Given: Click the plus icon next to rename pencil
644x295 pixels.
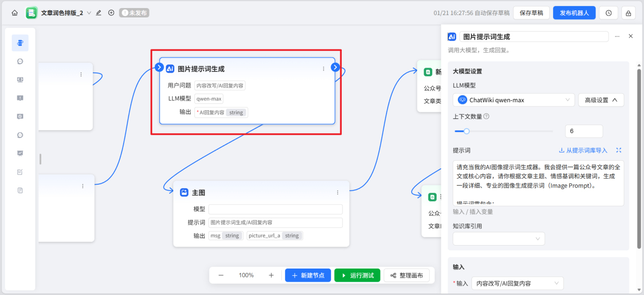Looking at the screenshot, I should pyautogui.click(x=111, y=13).
